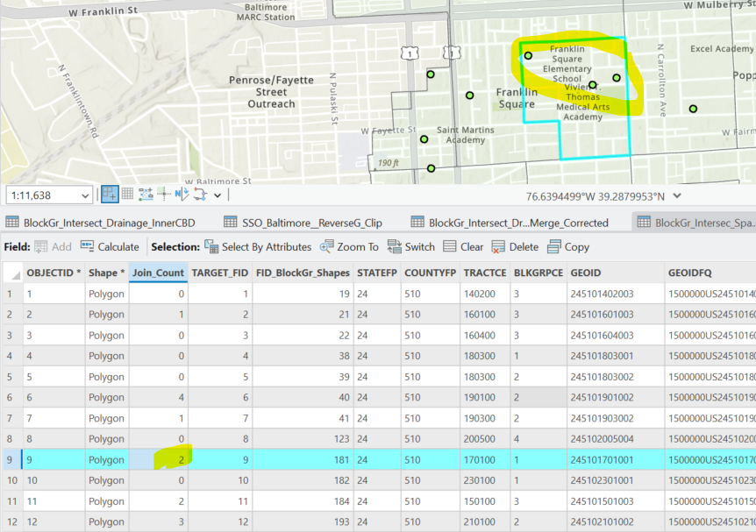The width and height of the screenshot is (756, 532).
Task: Open the SSO_Baltimore__ReverseG_Clip table tab
Action: pyautogui.click(x=303, y=223)
